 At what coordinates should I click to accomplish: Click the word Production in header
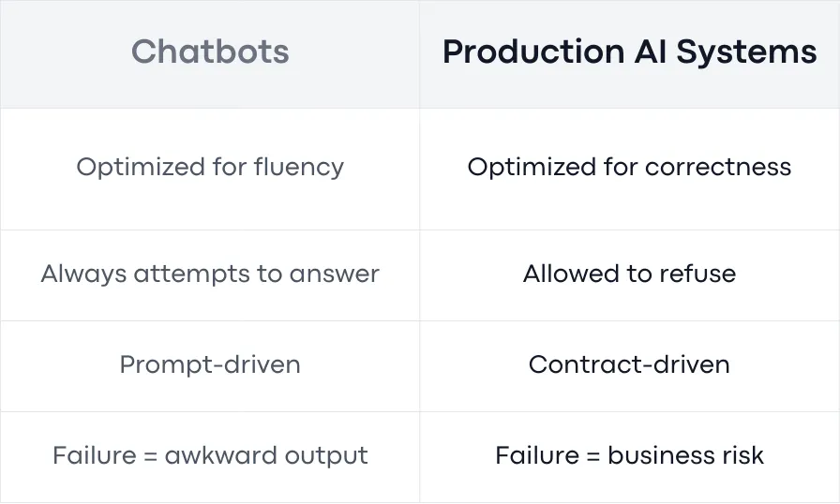(x=533, y=52)
